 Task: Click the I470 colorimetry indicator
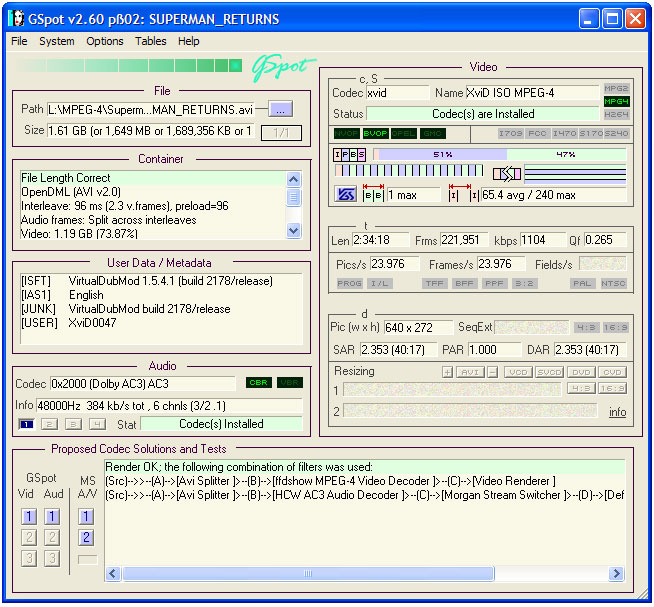(564, 133)
